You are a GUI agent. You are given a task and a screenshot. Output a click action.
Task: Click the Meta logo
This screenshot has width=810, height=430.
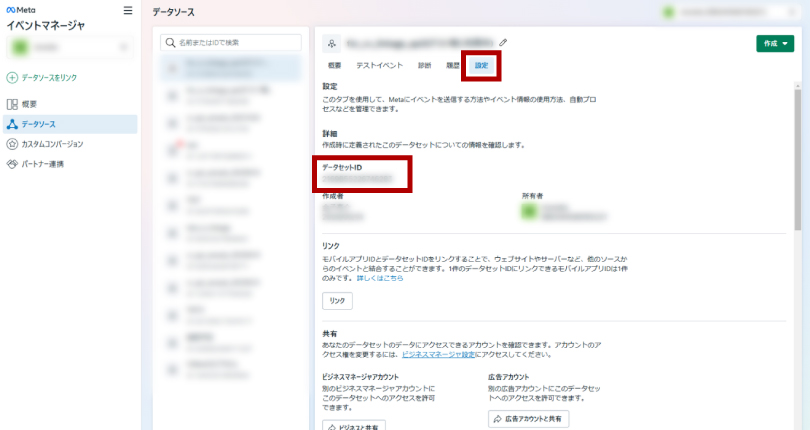click(21, 10)
